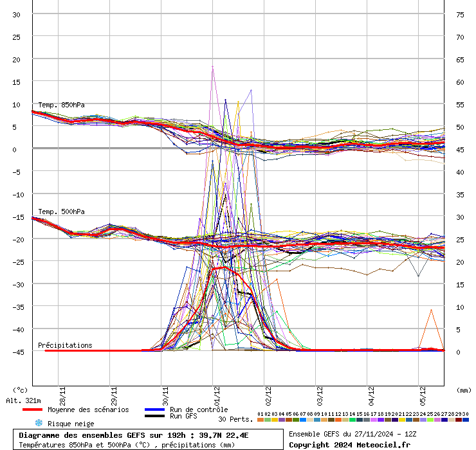
Task: Click the 01/12 date axis label
Action: coord(217,393)
